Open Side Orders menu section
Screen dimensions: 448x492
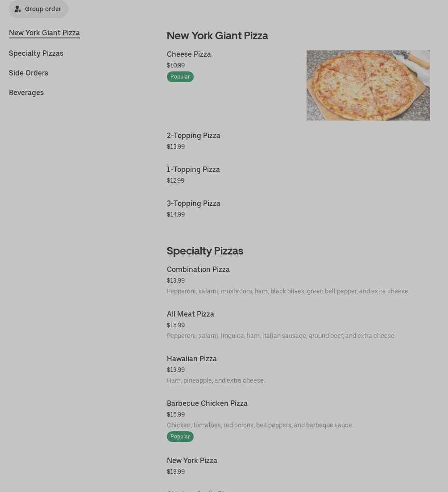pyautogui.click(x=29, y=73)
